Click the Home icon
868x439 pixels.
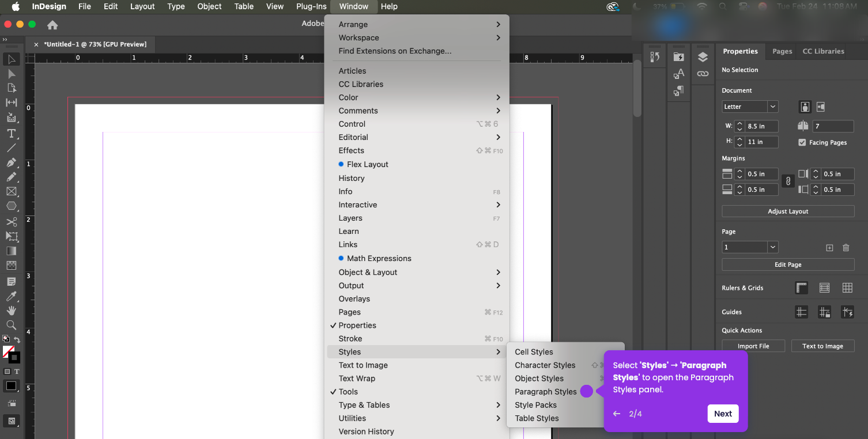click(52, 25)
